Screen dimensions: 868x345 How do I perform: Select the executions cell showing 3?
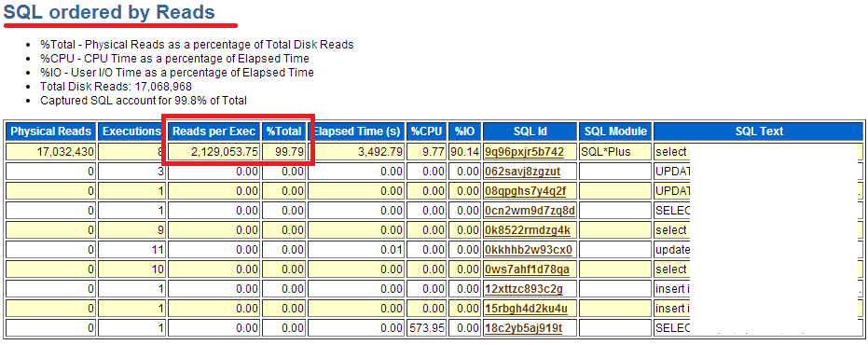tap(131, 172)
